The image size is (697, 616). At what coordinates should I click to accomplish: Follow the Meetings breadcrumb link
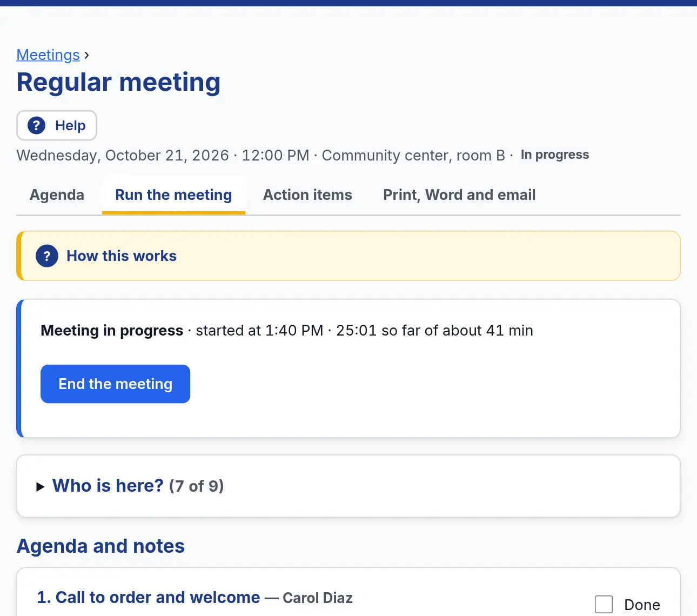[48, 55]
